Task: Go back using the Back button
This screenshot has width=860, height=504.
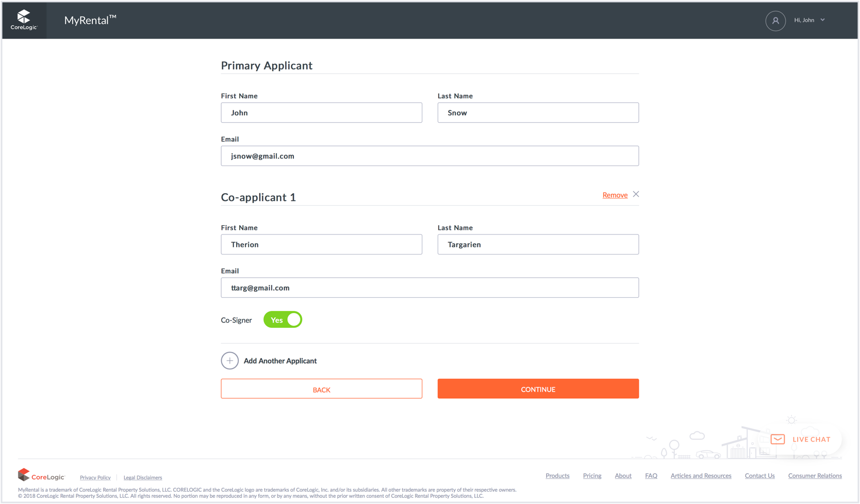Action: pyautogui.click(x=321, y=389)
